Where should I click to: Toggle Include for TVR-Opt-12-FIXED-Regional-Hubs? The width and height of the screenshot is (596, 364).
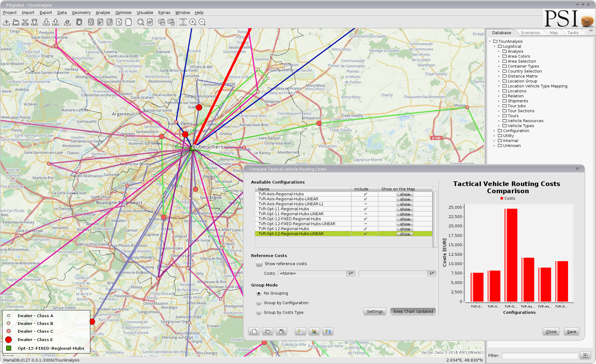coord(365,219)
